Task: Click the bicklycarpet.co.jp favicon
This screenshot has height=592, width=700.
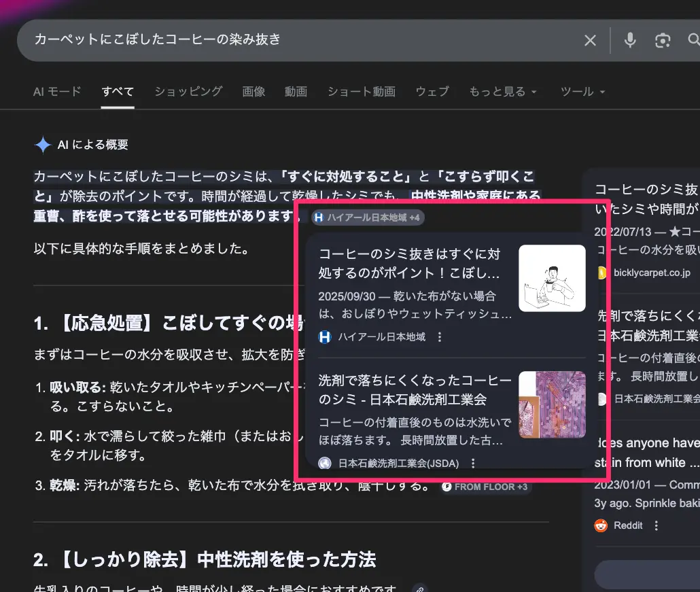Action: [601, 275]
